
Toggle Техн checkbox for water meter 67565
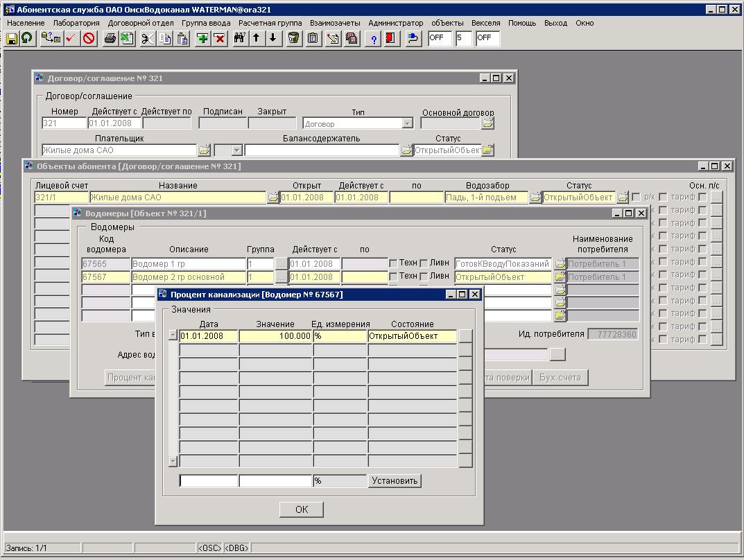click(393, 263)
